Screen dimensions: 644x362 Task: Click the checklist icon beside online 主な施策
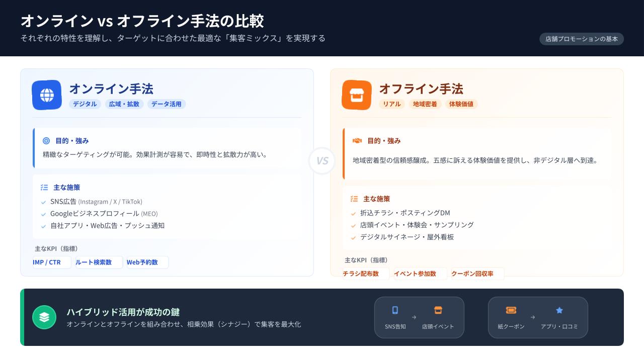click(x=44, y=188)
